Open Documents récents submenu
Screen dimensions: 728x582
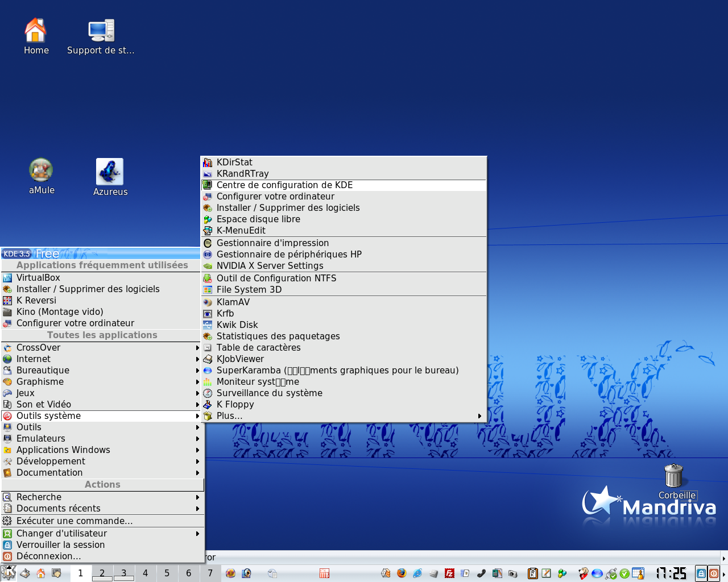[102, 509]
